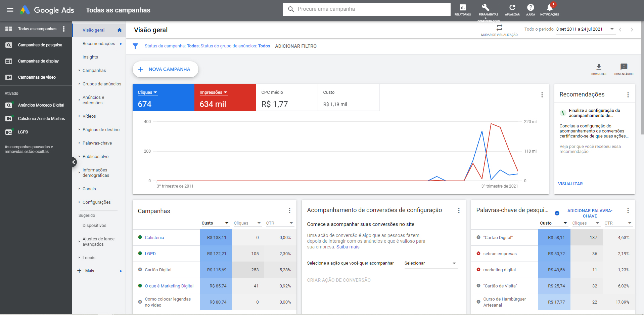Open the Recomendações page
The image size is (644, 315).
coord(99,44)
